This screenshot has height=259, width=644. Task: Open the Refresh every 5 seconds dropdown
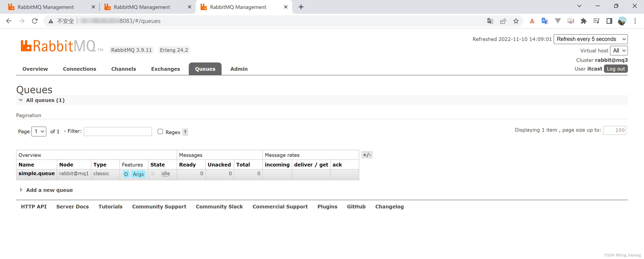point(590,39)
